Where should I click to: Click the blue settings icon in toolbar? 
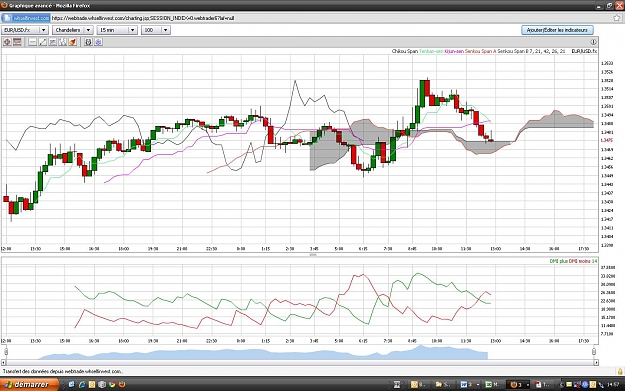pos(98,42)
